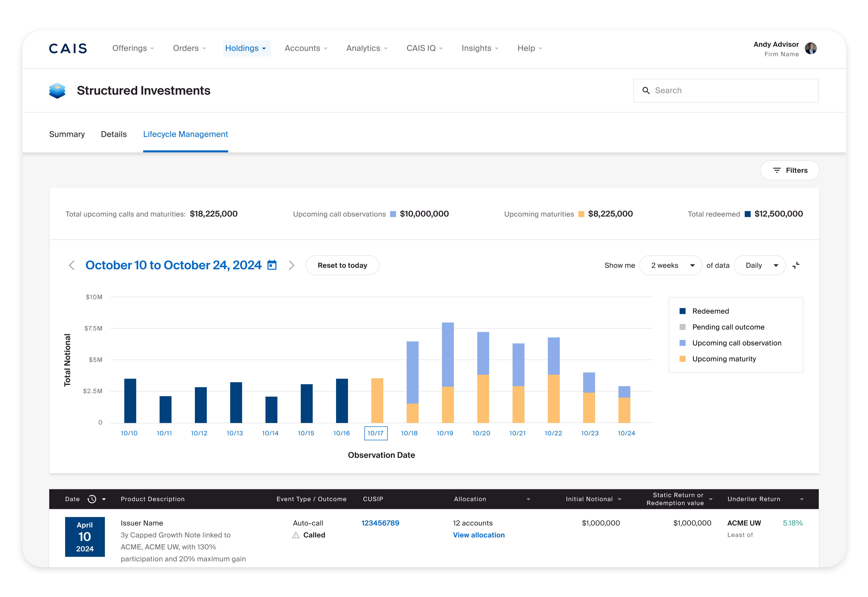Select the 10/21 date label
868x597 pixels.
(x=517, y=433)
